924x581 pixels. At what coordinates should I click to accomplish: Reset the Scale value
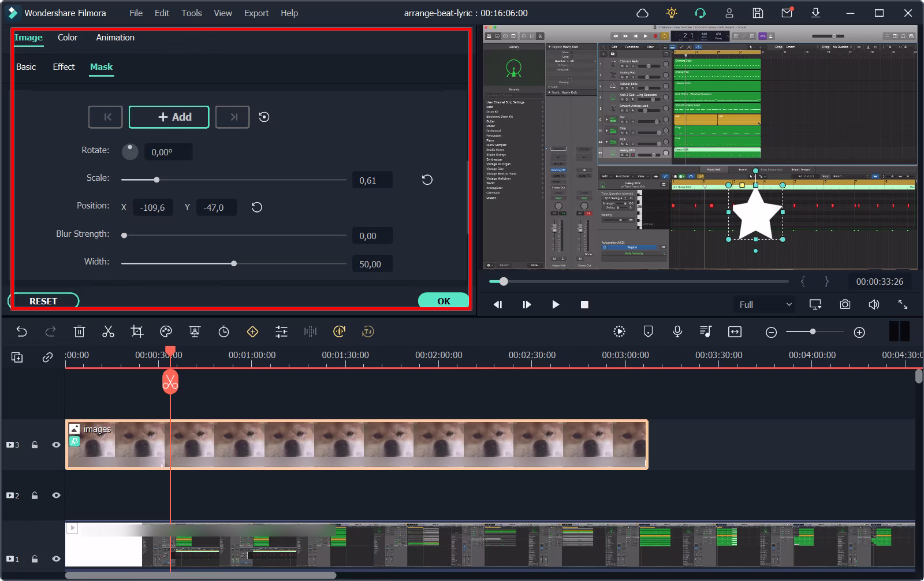427,180
